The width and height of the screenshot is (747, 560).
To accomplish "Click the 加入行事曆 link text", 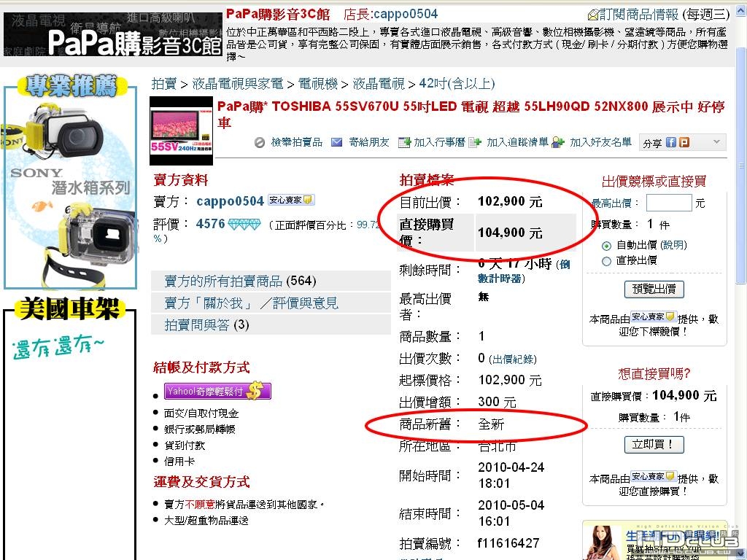I will [x=439, y=142].
